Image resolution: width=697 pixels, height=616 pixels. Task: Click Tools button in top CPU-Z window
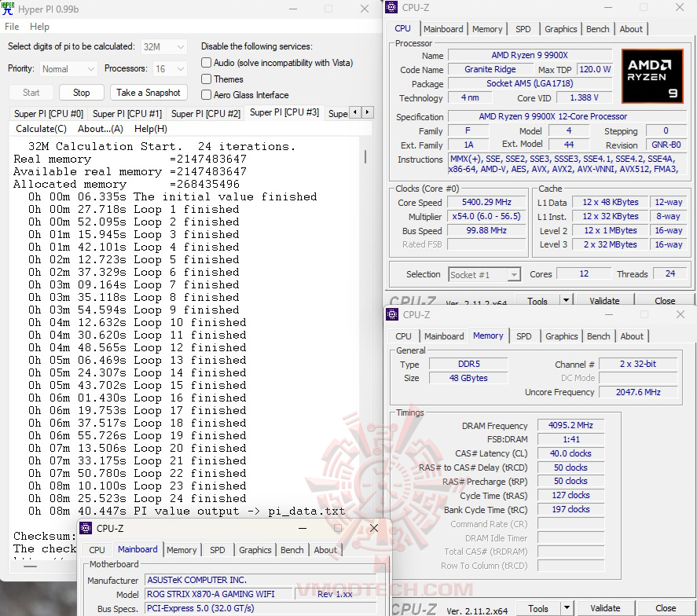537,300
